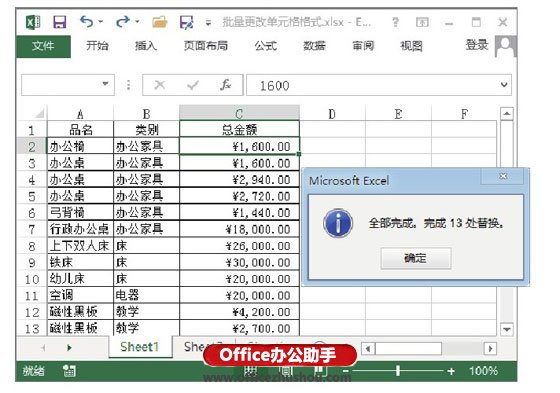Click cell containing ¥18,000.00
Image resolution: width=560 pixels, height=393 pixels.
click(239, 229)
